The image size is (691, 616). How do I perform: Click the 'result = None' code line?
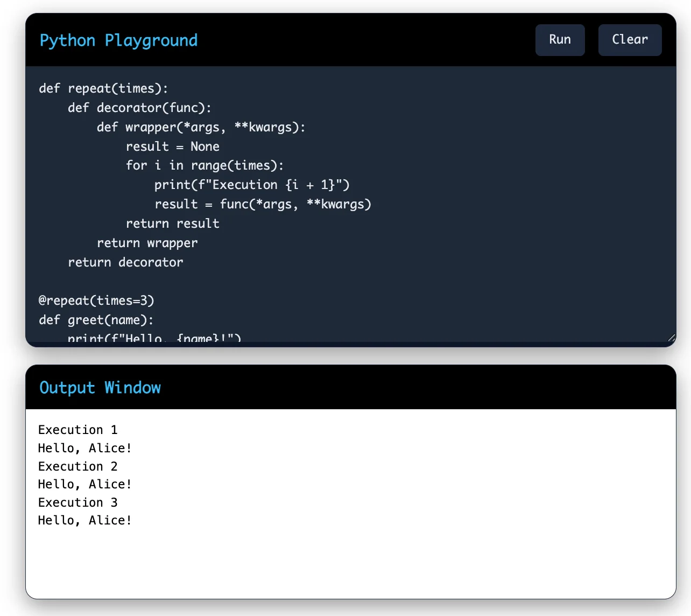coord(172,146)
